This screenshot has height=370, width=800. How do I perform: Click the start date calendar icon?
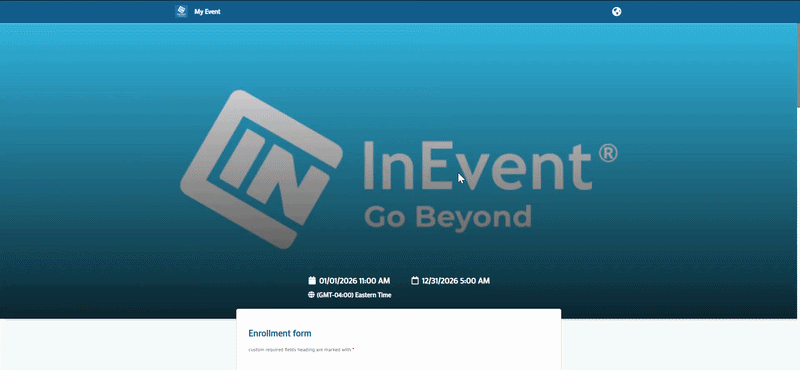coord(312,280)
